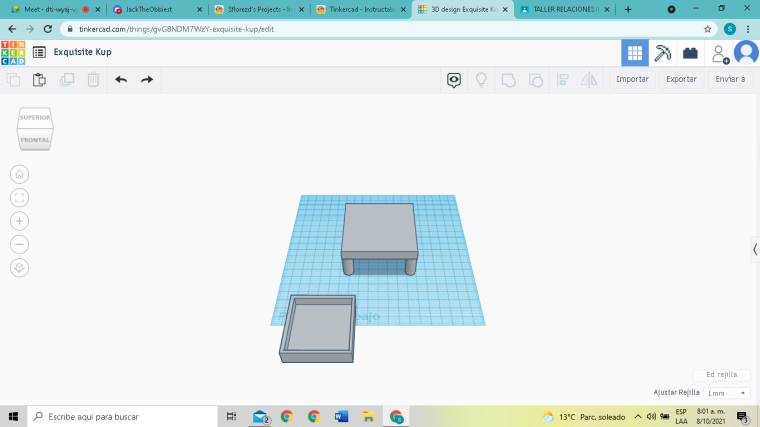Invite a collaborator with add person icon
This screenshot has width=760, height=427.
[719, 54]
